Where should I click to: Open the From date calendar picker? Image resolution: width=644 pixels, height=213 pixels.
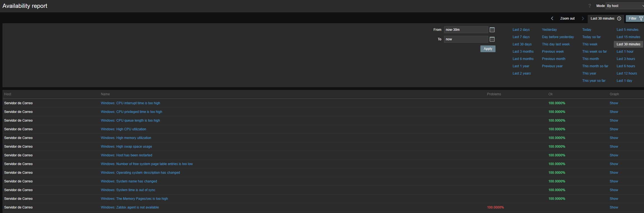492,30
